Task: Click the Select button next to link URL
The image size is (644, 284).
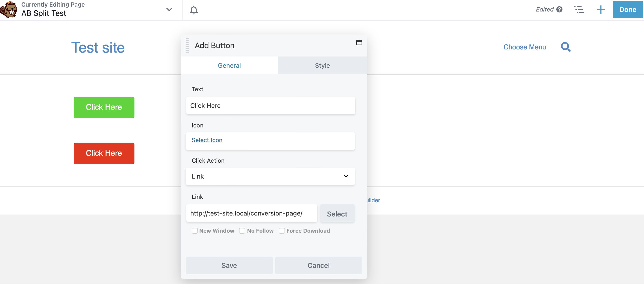Action: 337,214
